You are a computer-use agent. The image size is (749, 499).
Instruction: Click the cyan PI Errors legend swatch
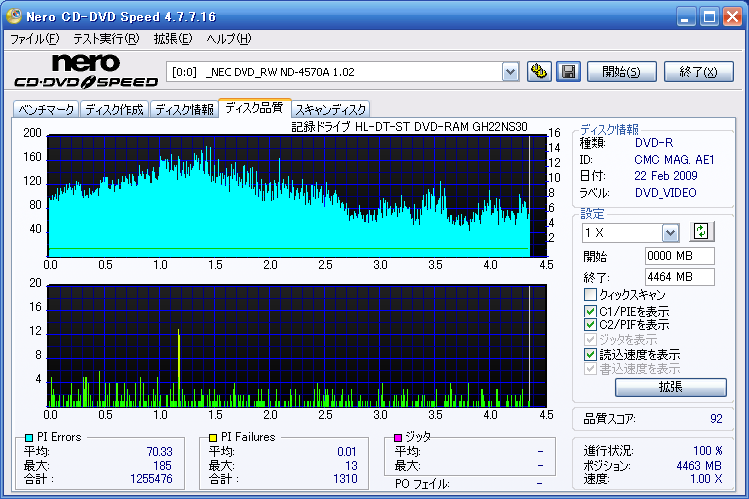(29, 437)
